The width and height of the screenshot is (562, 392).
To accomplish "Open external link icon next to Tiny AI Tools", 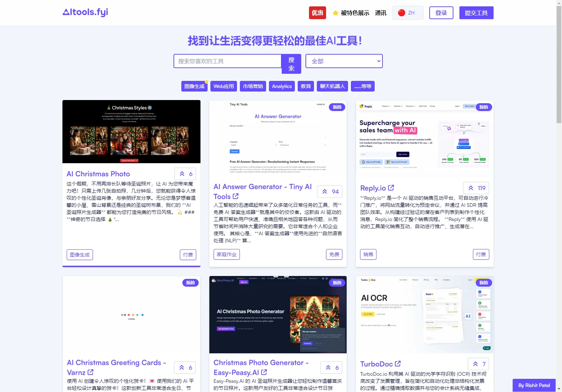I will point(236,196).
